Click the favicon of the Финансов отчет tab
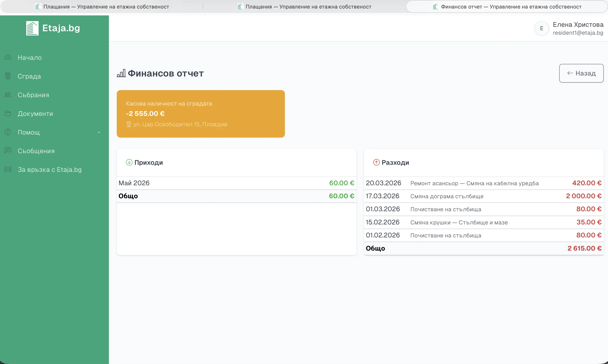Image resolution: width=608 pixels, height=364 pixels. (x=435, y=7)
